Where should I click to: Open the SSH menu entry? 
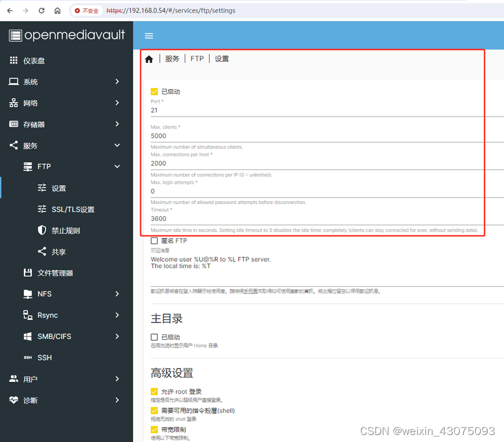66,357
